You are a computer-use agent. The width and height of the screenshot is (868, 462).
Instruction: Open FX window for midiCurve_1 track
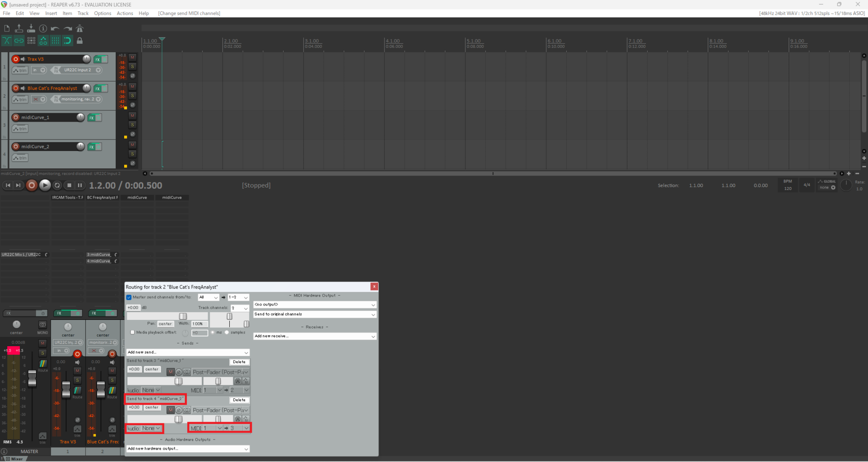click(92, 118)
